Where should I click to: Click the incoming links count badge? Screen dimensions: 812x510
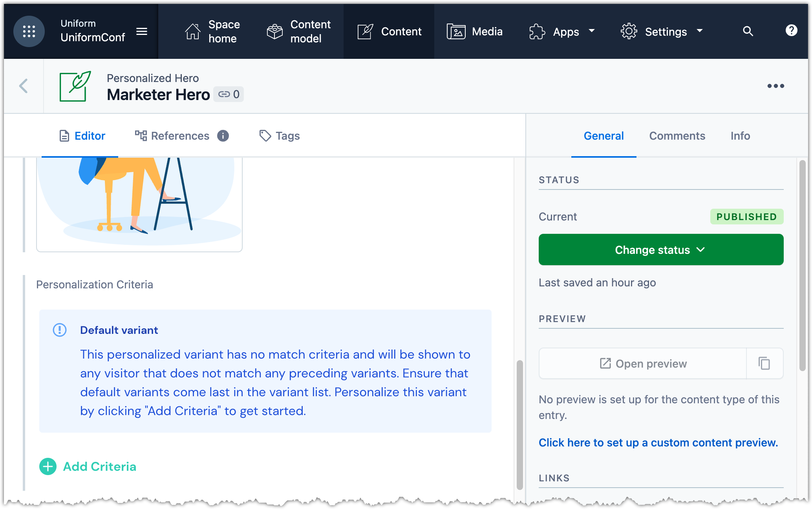tap(229, 95)
